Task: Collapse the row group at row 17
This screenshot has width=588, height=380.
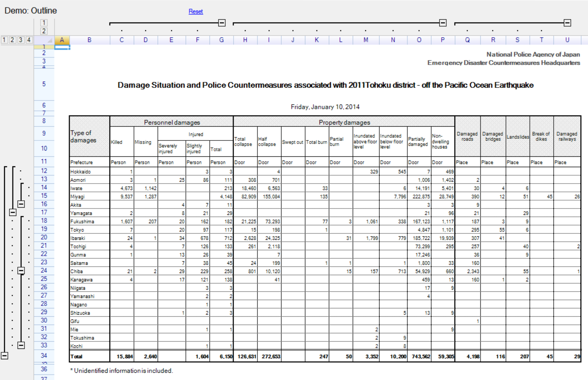Action: coord(13,212)
